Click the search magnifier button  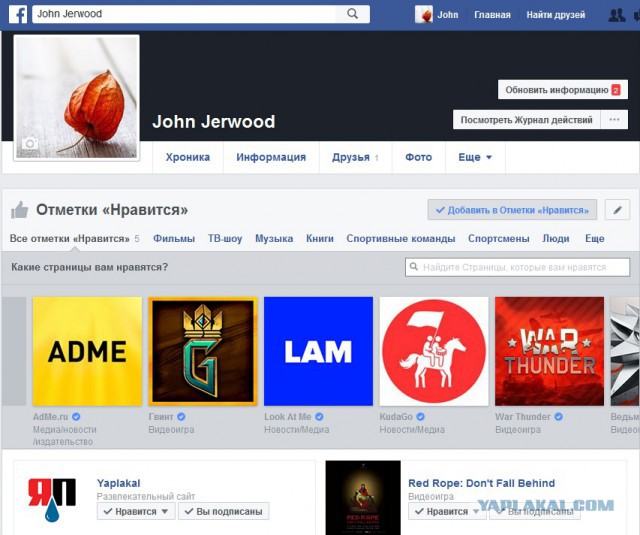tap(353, 14)
